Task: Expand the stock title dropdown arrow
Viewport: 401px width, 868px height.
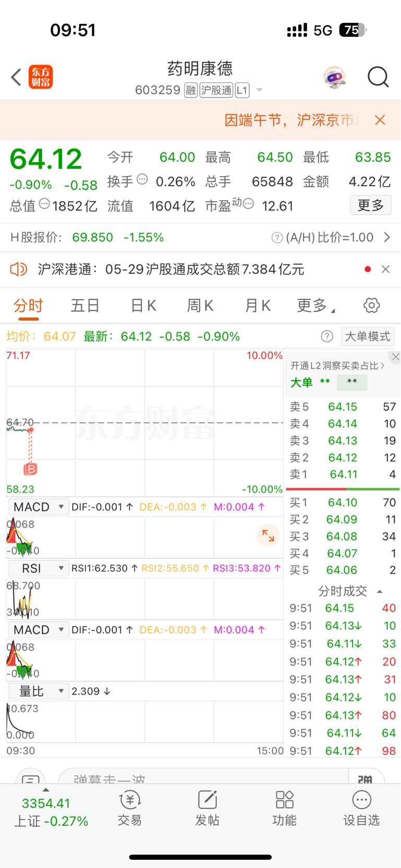Action: [x=259, y=90]
